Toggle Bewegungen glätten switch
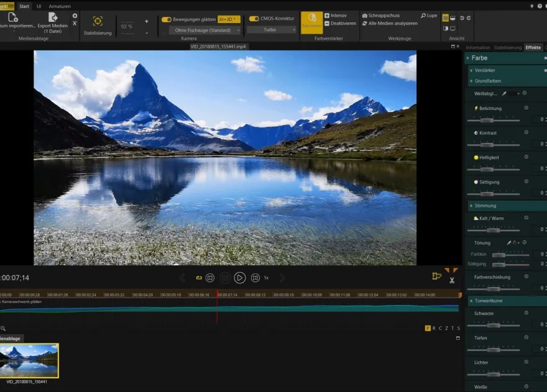Image resolution: width=547 pixels, height=392 pixels. click(167, 19)
